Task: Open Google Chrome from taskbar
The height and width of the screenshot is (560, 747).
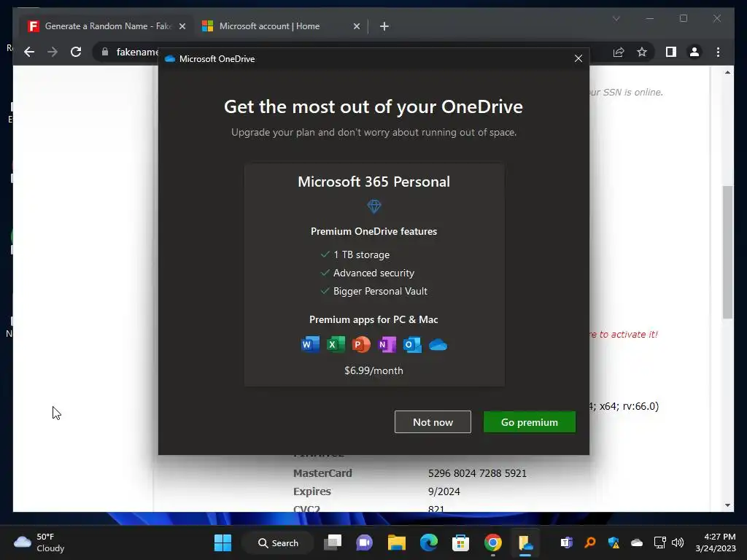Action: click(493, 542)
